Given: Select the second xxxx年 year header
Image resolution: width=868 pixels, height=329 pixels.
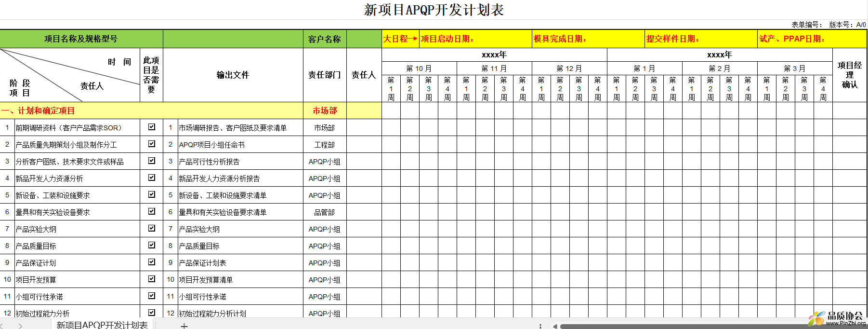Looking at the screenshot, I should tap(720, 55).
